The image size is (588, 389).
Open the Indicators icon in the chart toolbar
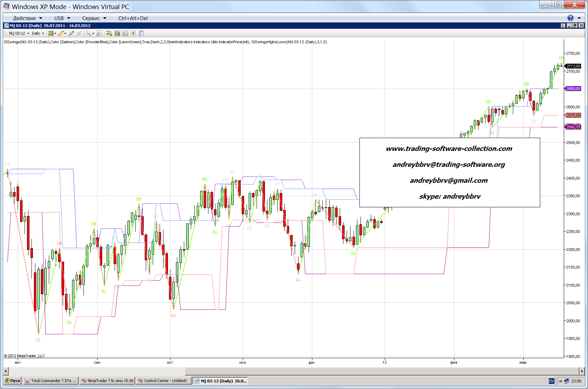[117, 34]
